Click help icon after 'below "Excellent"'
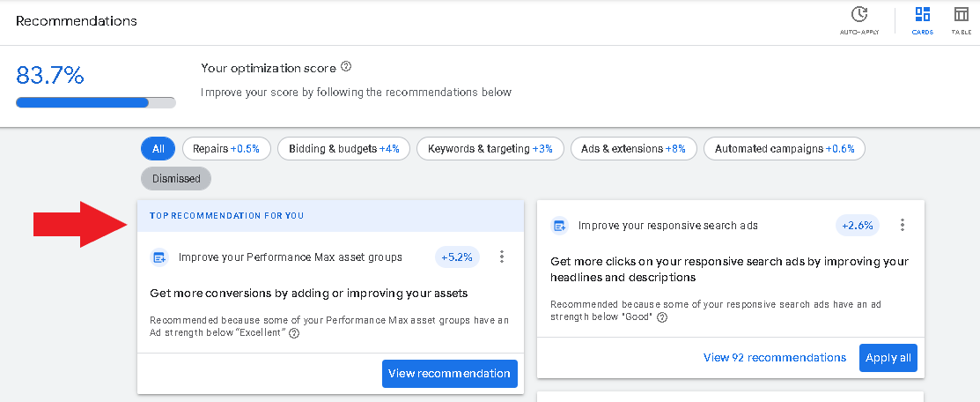 294,333
